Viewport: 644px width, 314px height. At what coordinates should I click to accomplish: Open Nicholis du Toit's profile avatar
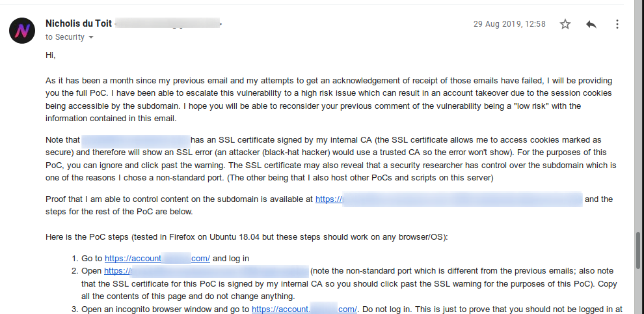22,31
